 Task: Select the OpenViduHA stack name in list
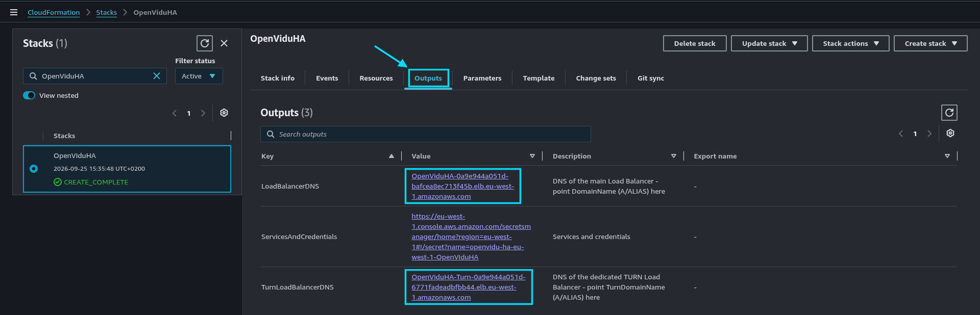(x=75, y=155)
